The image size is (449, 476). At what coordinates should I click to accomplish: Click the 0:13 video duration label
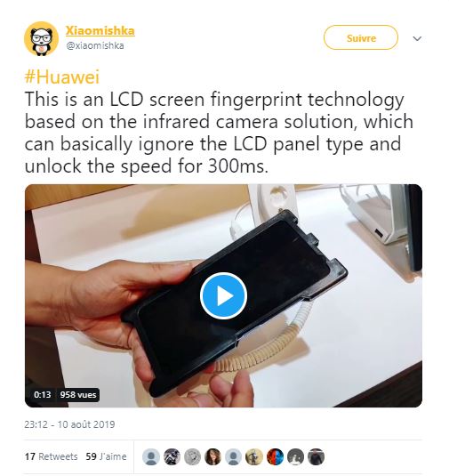pyautogui.click(x=43, y=395)
